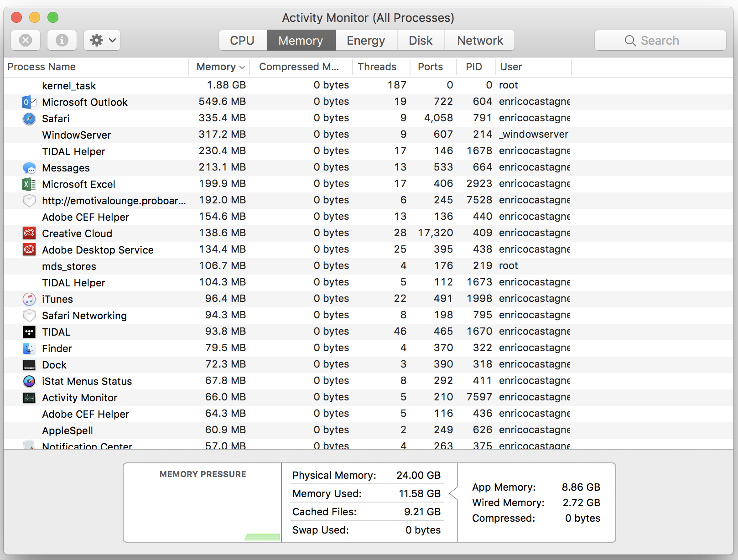Click the Safari Networking shield icon
738x560 pixels.
point(29,316)
